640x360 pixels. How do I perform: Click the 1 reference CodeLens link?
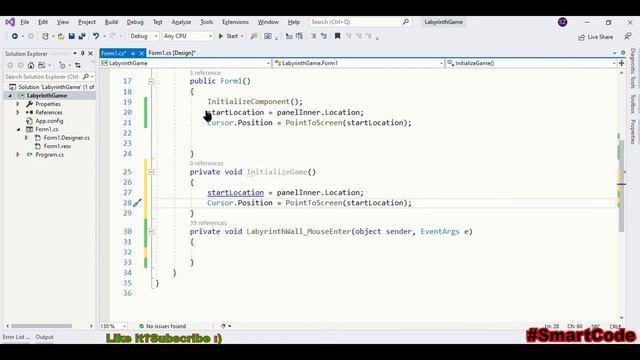point(205,73)
